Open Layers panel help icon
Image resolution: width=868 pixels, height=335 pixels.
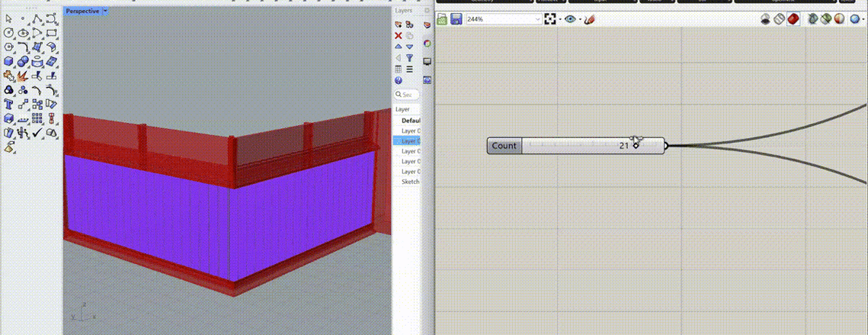pyautogui.click(x=398, y=80)
